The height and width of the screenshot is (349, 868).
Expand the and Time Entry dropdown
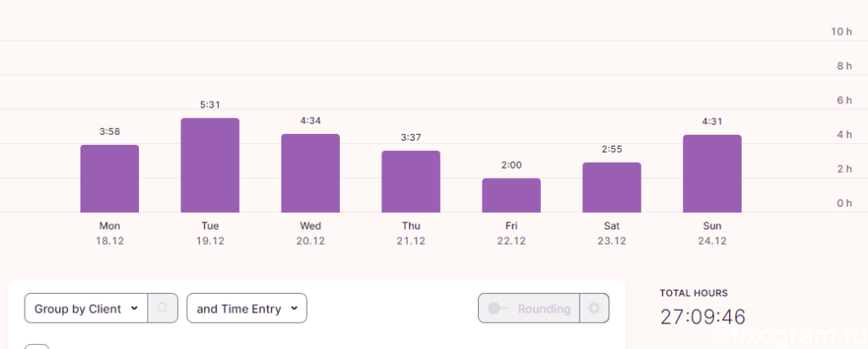pyautogui.click(x=247, y=308)
